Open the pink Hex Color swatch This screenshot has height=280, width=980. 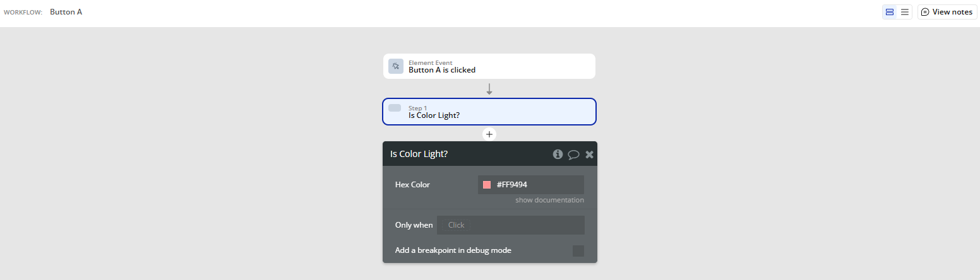coord(487,185)
